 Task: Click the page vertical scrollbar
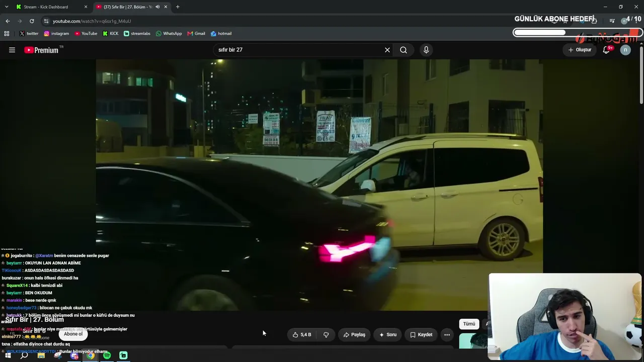(641, 75)
